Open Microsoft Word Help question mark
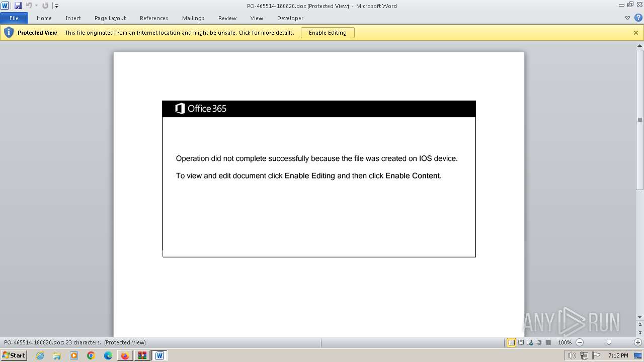The image size is (644, 362). point(638,18)
